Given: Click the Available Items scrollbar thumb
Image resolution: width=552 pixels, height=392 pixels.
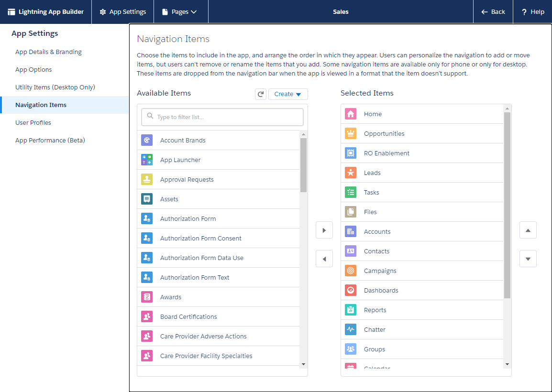Looking at the screenshot, I should [x=303, y=165].
